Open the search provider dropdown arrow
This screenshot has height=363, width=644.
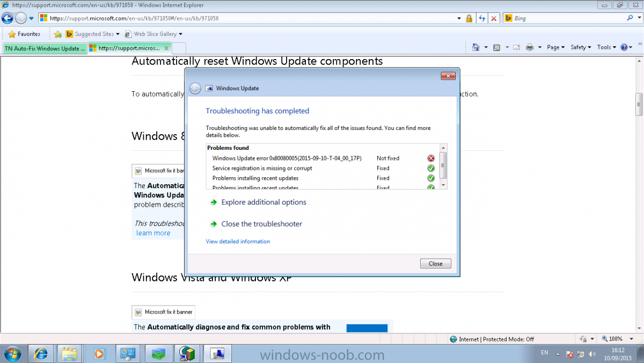638,18
